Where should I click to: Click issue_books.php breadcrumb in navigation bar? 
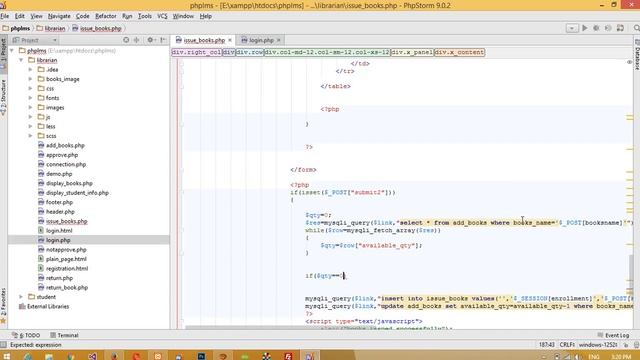pyautogui.click(x=97, y=29)
